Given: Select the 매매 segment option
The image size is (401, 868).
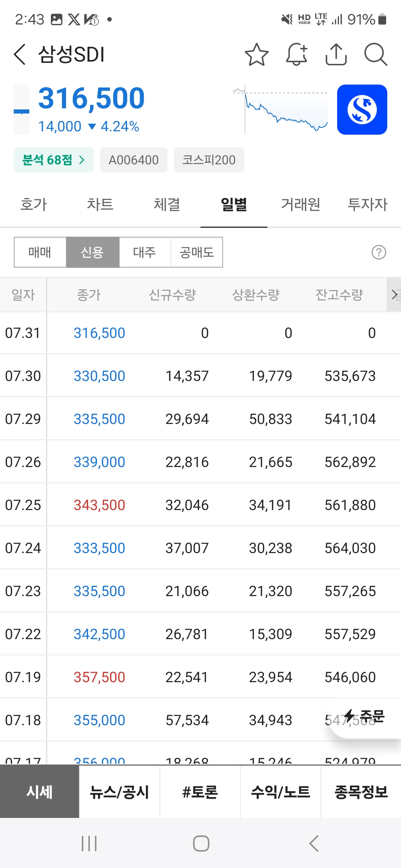Looking at the screenshot, I should click(40, 252).
